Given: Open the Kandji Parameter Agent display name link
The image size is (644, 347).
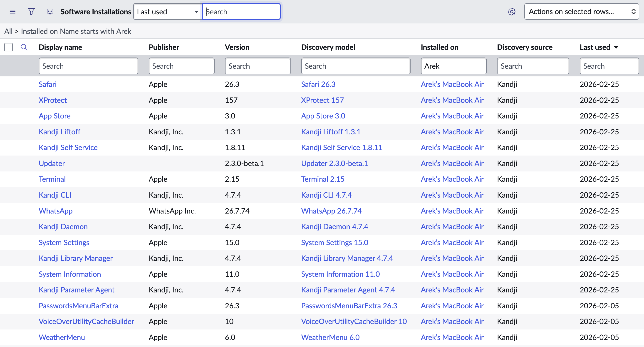Looking at the screenshot, I should click(x=77, y=290).
